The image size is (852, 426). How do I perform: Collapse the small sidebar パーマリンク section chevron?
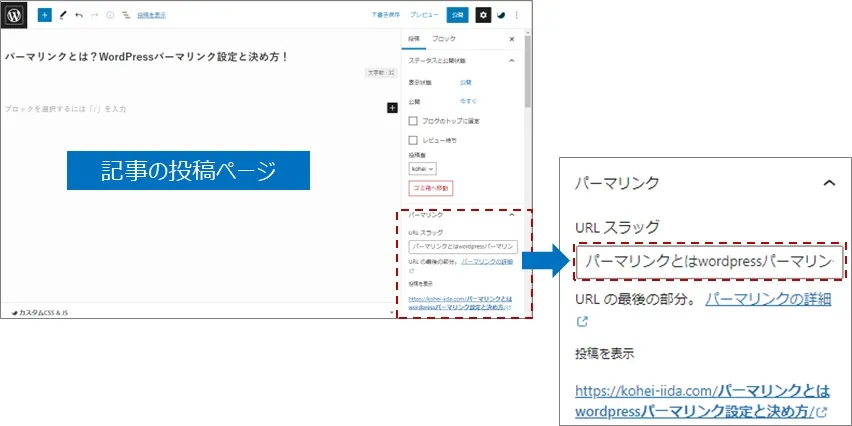pos(511,215)
